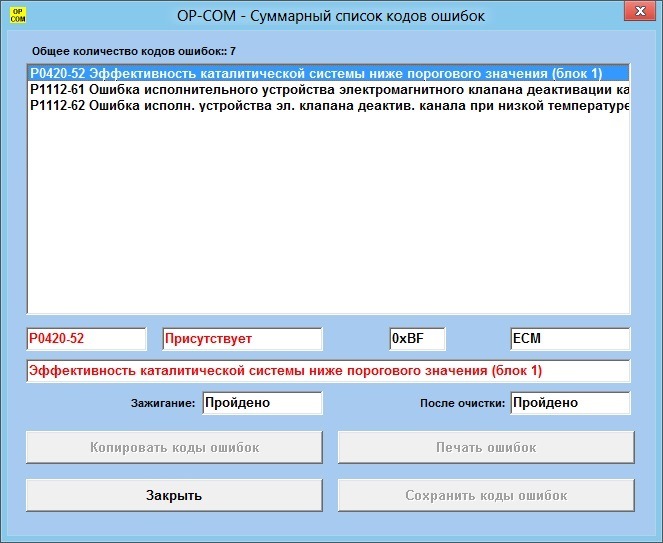
Task: Click the red error description field
Action: (329, 371)
